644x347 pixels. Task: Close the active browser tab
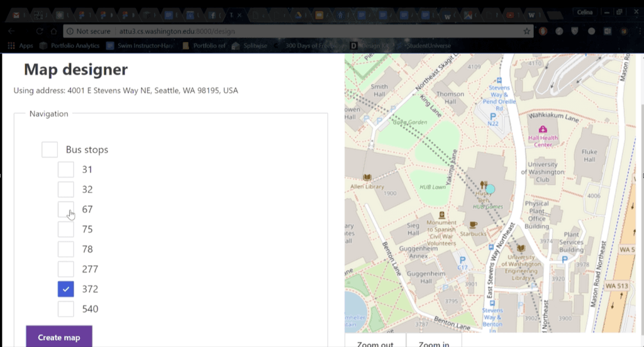click(x=240, y=15)
